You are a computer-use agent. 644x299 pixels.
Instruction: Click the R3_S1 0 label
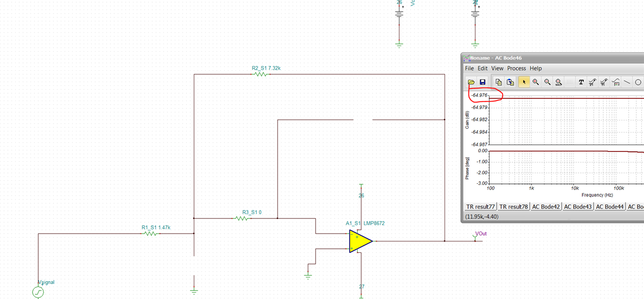[252, 212]
